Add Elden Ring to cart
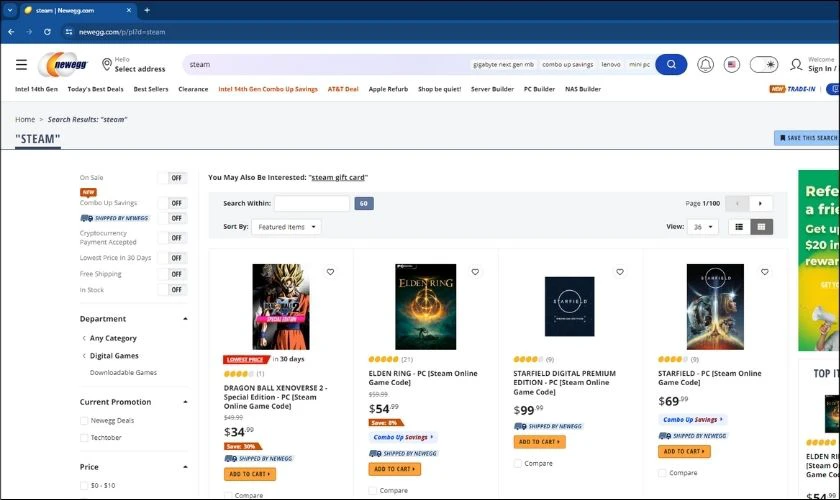This screenshot has height=500, width=840. click(395, 469)
